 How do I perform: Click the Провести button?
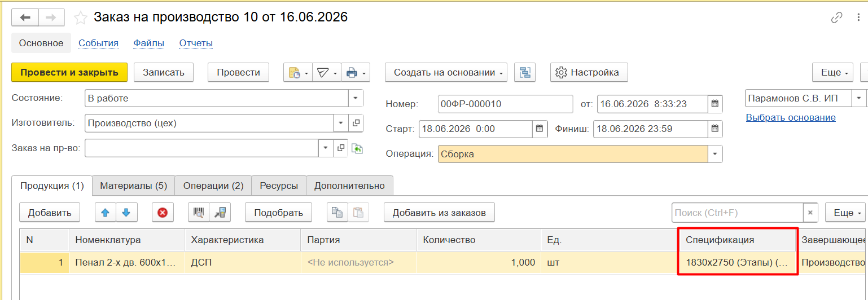[x=238, y=72]
